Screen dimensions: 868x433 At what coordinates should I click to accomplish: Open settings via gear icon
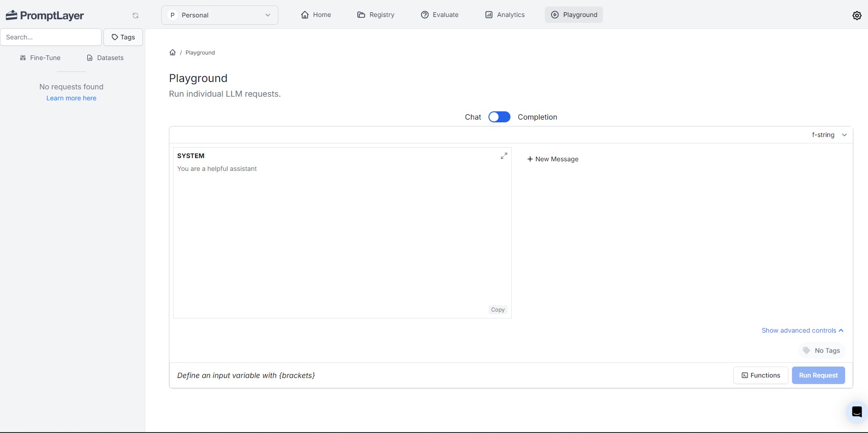857,16
